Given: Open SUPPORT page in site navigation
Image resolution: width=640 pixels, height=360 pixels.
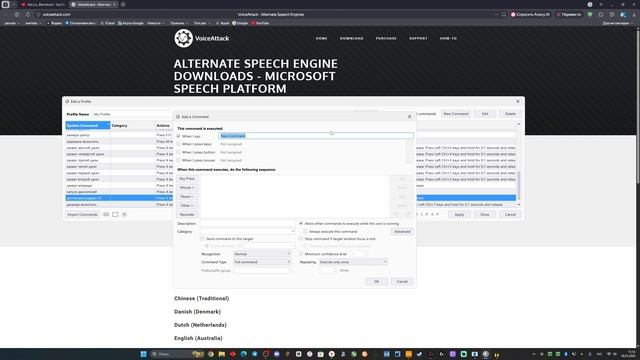Looking at the screenshot, I should coord(418,38).
